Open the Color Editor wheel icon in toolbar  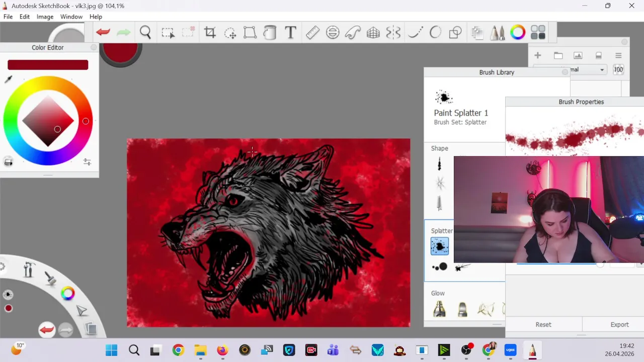518,33
